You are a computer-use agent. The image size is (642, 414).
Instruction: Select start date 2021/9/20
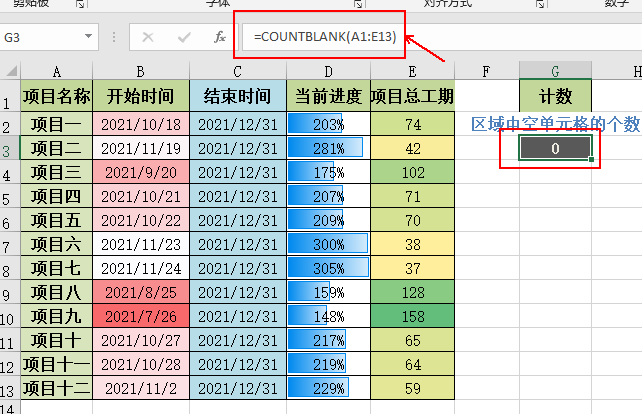pyautogui.click(x=141, y=172)
